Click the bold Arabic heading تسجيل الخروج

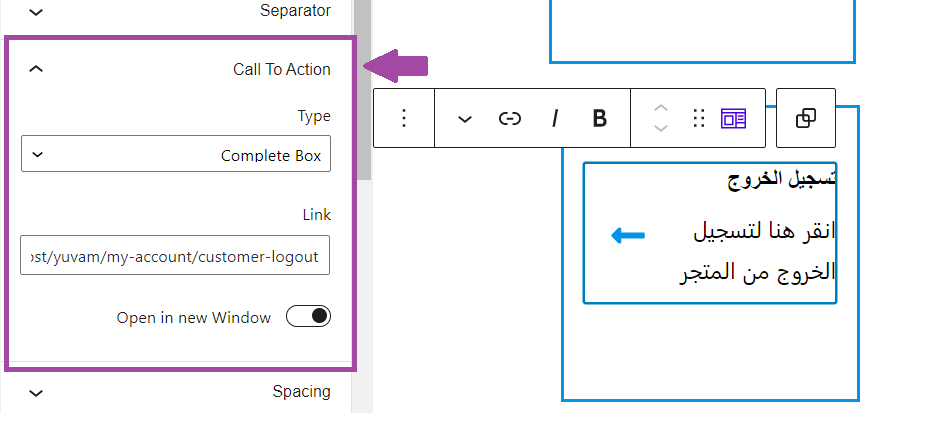(x=781, y=178)
